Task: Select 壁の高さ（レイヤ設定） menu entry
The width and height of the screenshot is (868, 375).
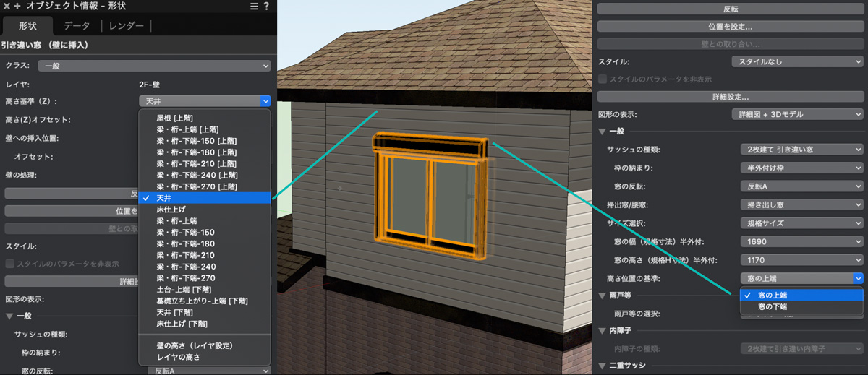Action: point(195,345)
